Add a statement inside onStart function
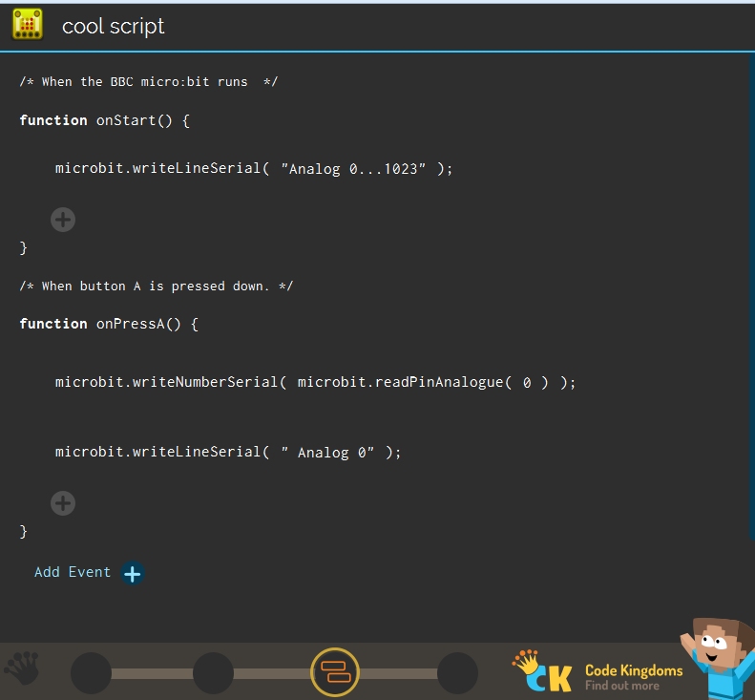Screen dimensions: 755x700 coord(63,220)
